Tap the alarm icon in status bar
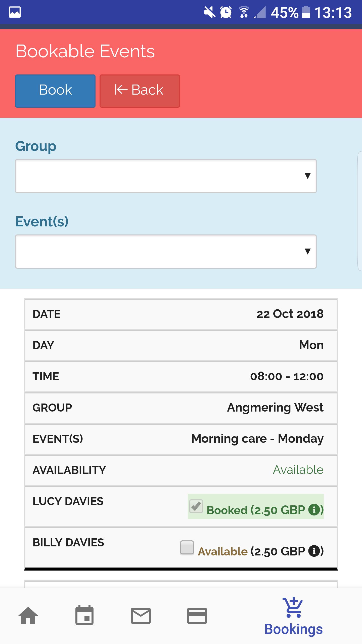Screen dimensions: 362x644 226,12
